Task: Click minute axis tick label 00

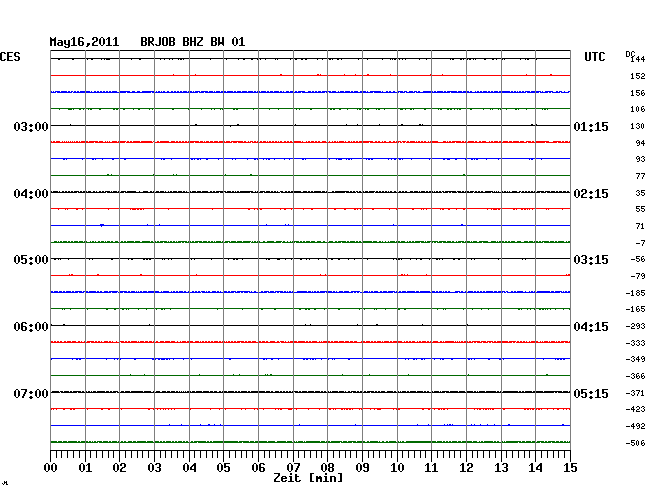Action: [x=51, y=468]
